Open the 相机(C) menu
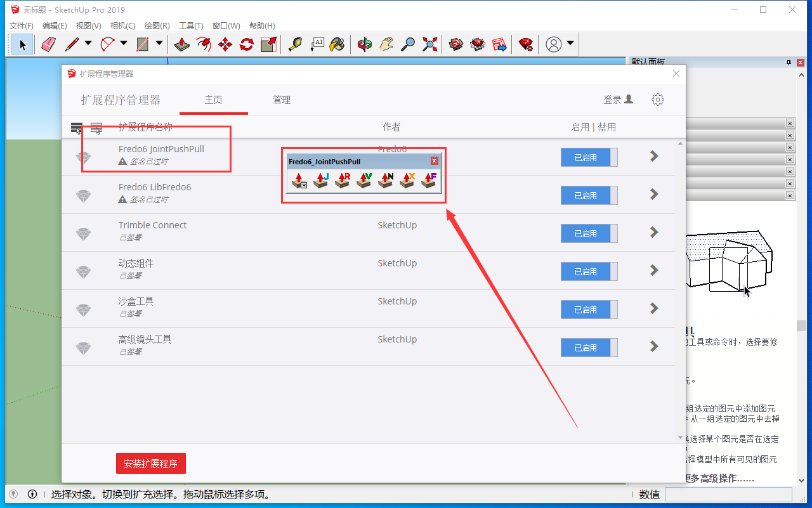The width and height of the screenshot is (812, 508). (122, 26)
